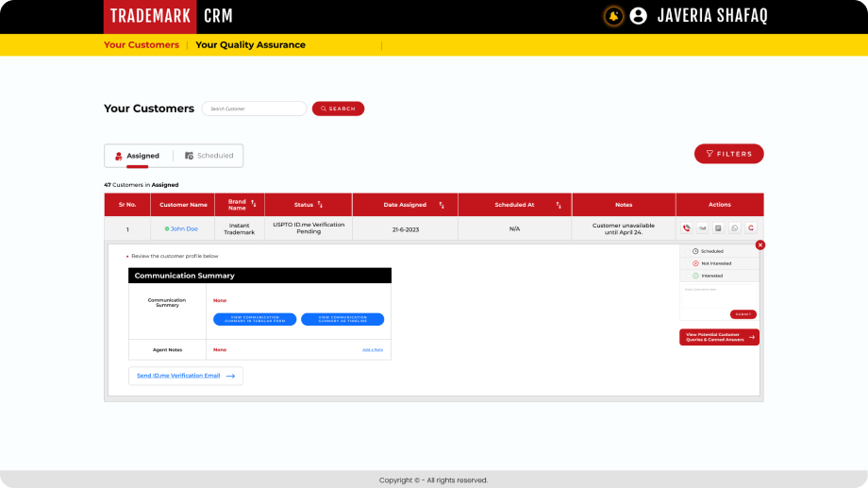Close the expanded customer detail panel
The image size is (868, 488).
pyautogui.click(x=760, y=244)
